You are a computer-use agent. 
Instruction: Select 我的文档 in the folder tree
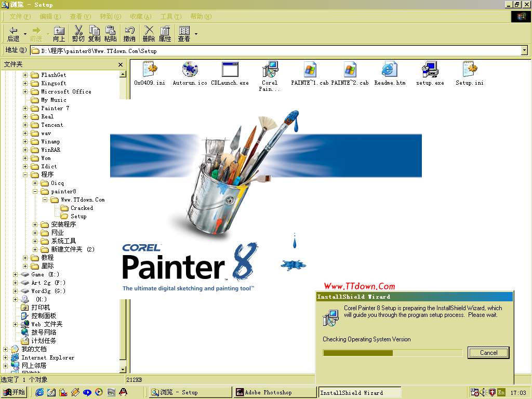coord(29,349)
